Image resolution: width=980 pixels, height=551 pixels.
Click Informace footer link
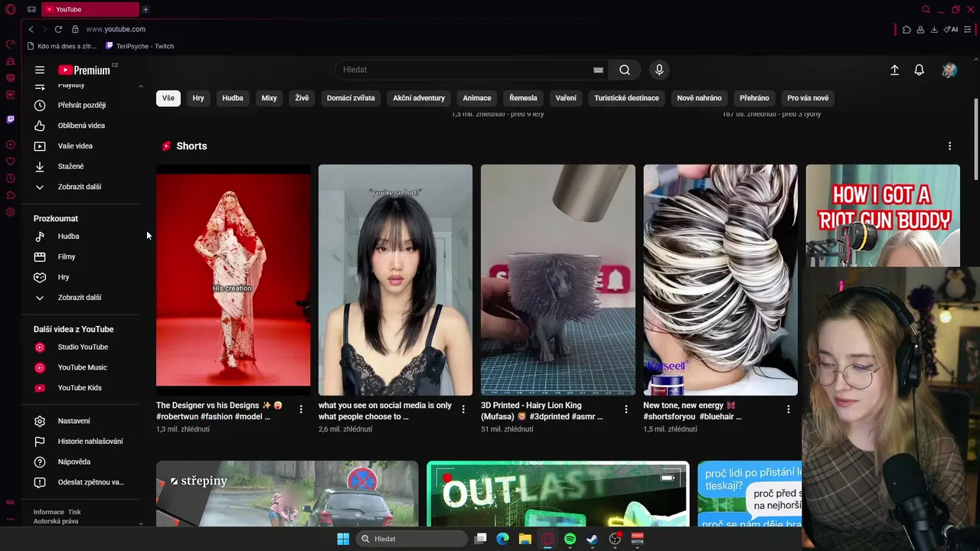[48, 512]
